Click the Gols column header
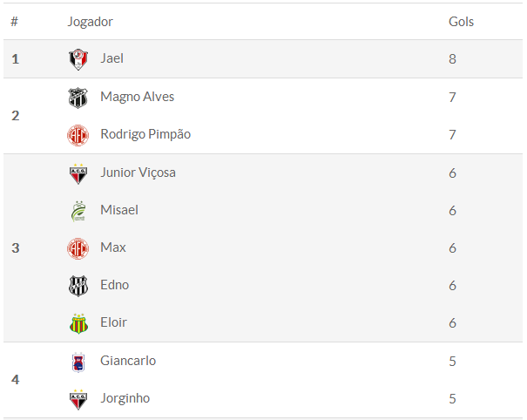The image size is (527, 420). click(x=461, y=22)
